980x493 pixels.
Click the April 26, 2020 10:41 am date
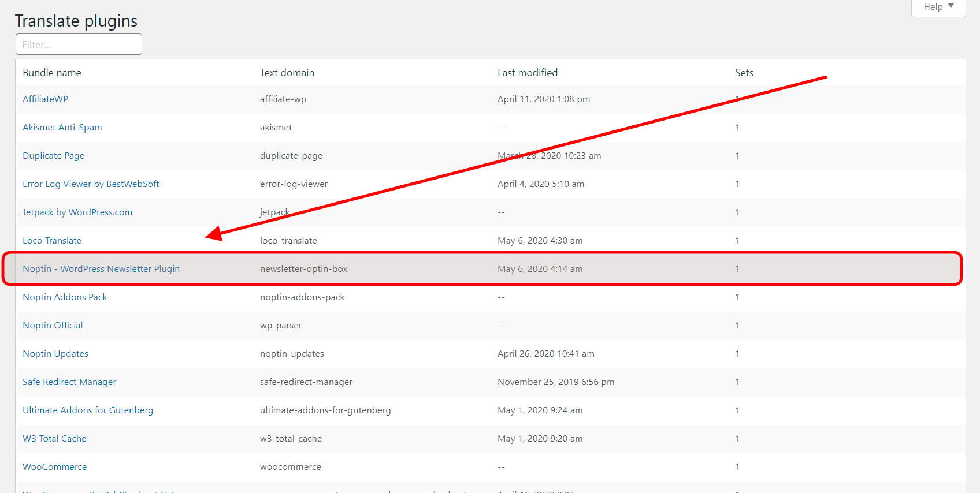(x=546, y=354)
